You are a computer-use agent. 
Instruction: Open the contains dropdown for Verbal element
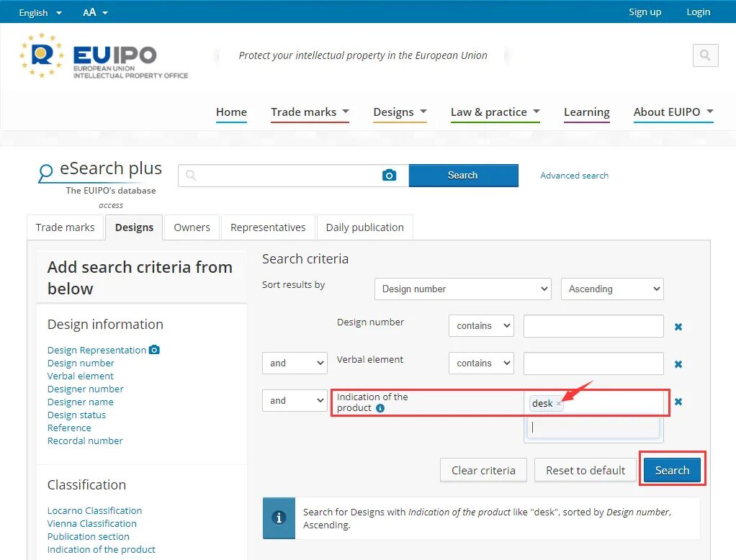[481, 363]
